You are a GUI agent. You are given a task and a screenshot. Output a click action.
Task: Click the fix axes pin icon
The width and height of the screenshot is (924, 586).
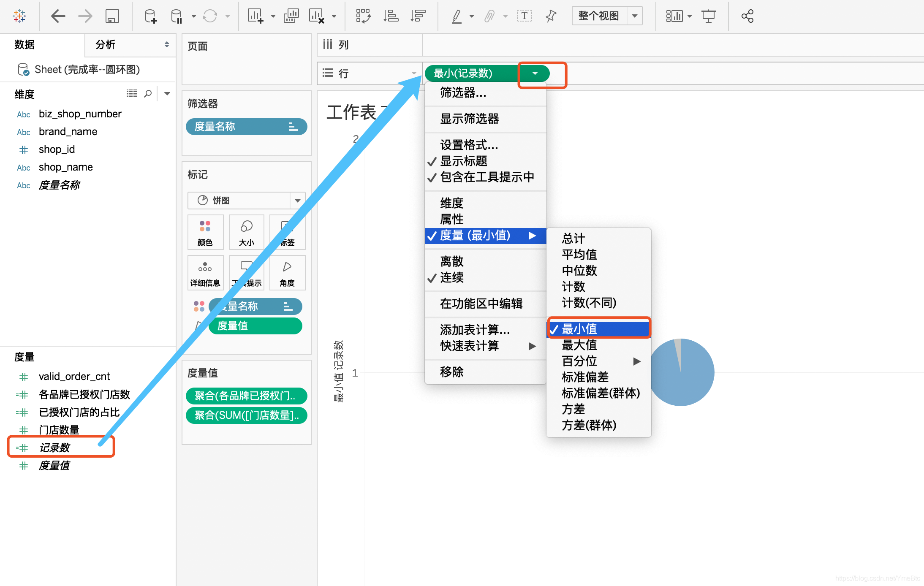pos(551,16)
